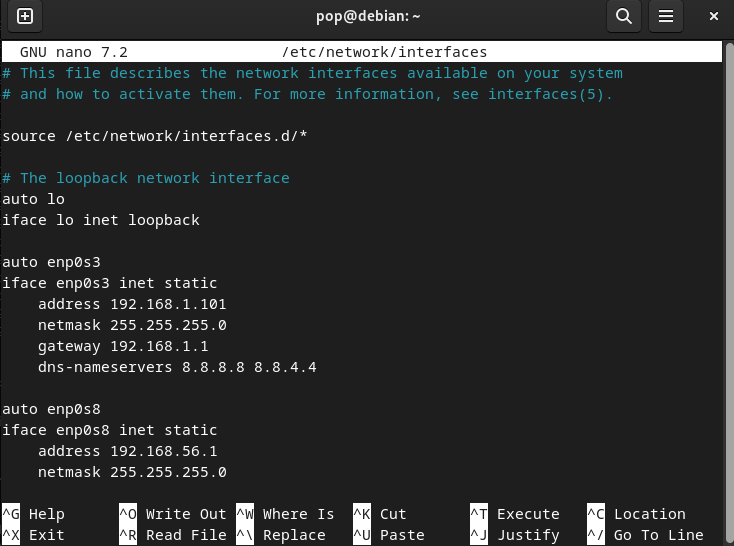Click the ^T Execute shortcut

coord(515,514)
